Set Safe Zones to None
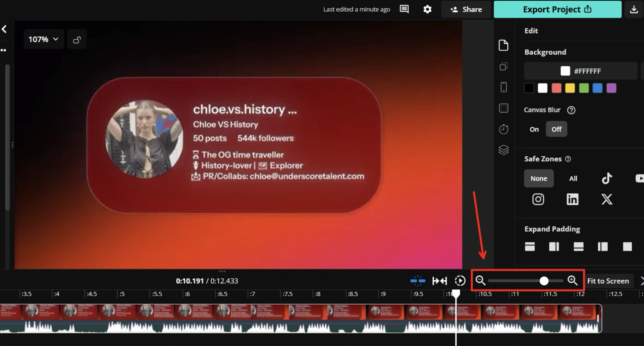The image size is (644, 346). point(539,179)
